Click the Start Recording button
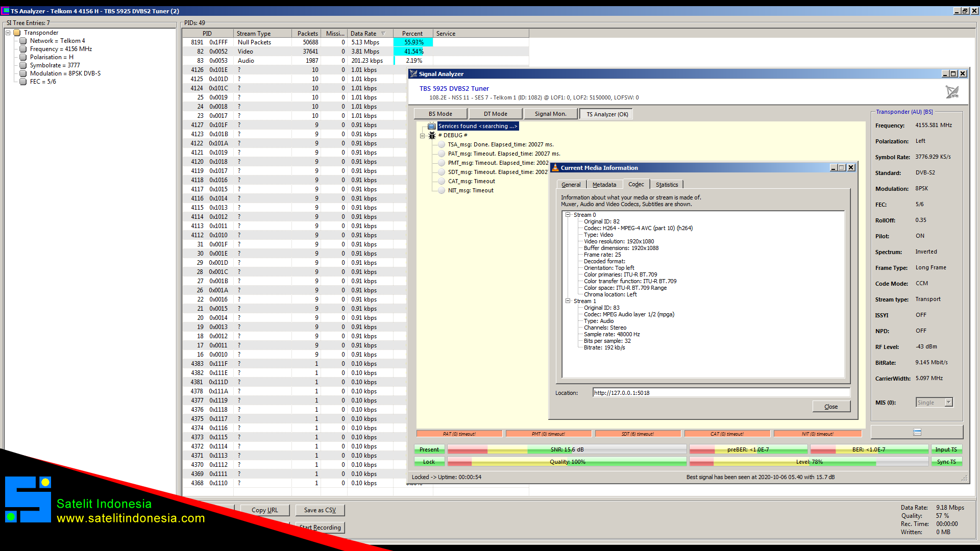The height and width of the screenshot is (551, 980). 320,528
